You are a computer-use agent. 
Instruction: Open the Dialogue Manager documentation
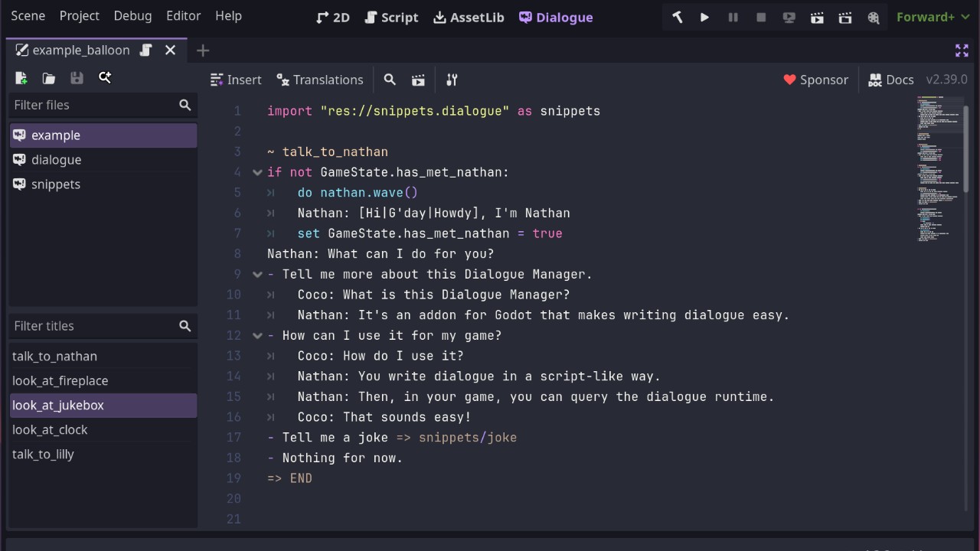click(x=890, y=80)
